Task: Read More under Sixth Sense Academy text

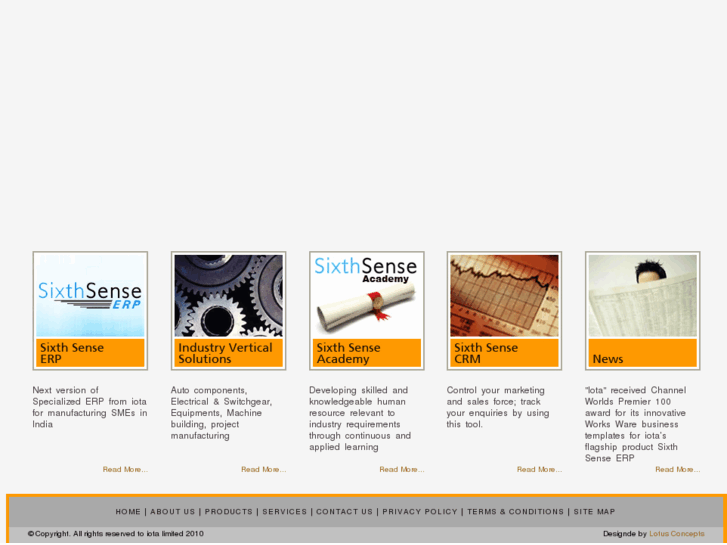Action: tap(402, 469)
